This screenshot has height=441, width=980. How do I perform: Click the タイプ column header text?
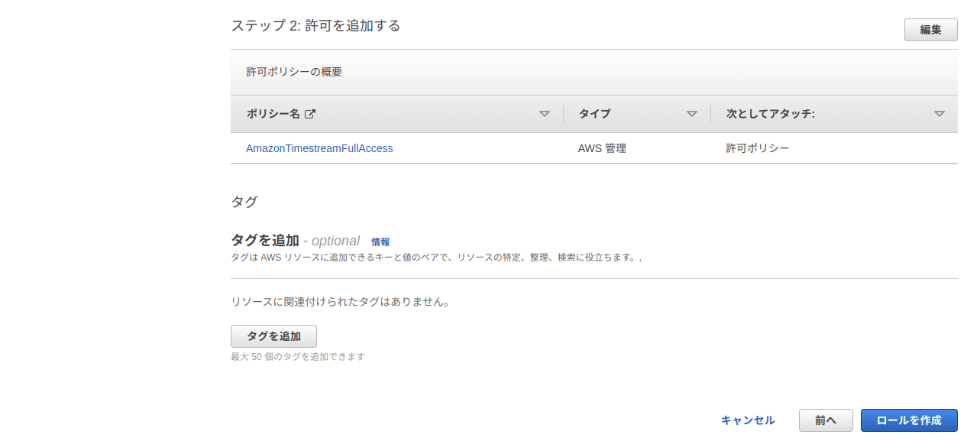tap(594, 114)
